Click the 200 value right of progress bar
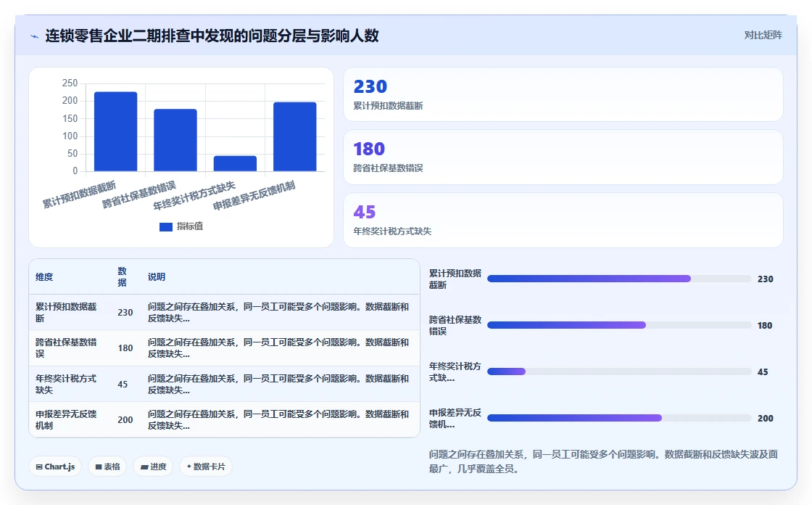 tap(766, 419)
